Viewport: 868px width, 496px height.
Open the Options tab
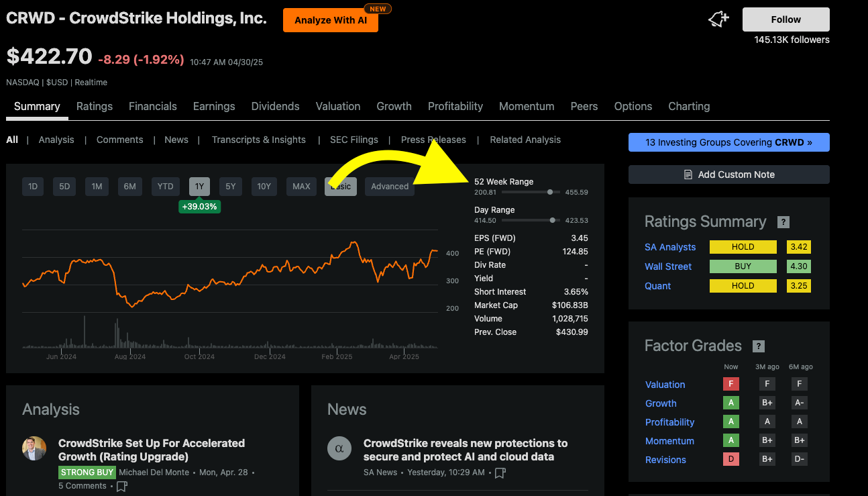click(x=633, y=106)
